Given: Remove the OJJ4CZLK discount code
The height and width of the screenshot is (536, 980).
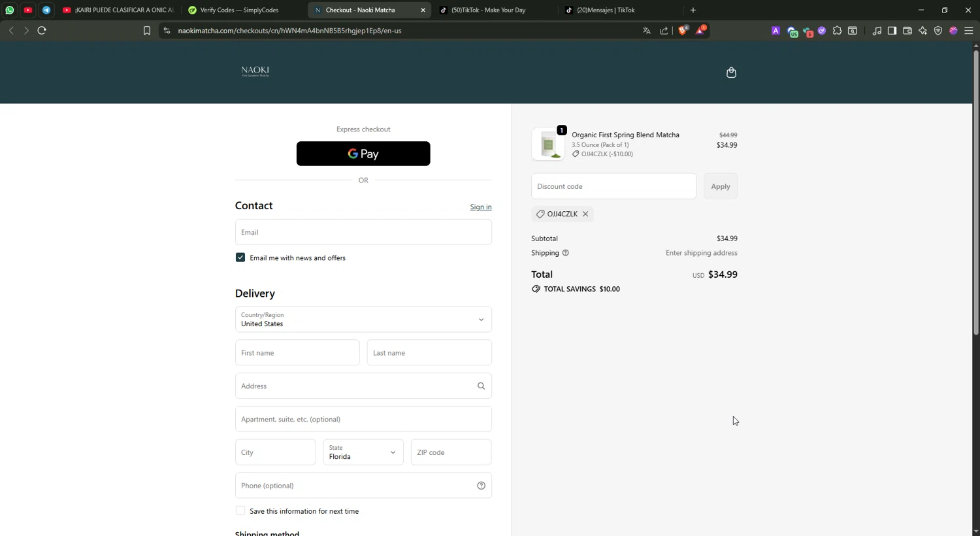Looking at the screenshot, I should click(585, 214).
